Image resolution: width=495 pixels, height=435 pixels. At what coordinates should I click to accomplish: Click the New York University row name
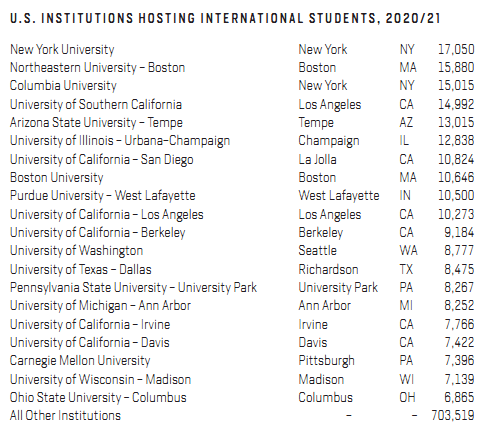pyautogui.click(x=62, y=50)
